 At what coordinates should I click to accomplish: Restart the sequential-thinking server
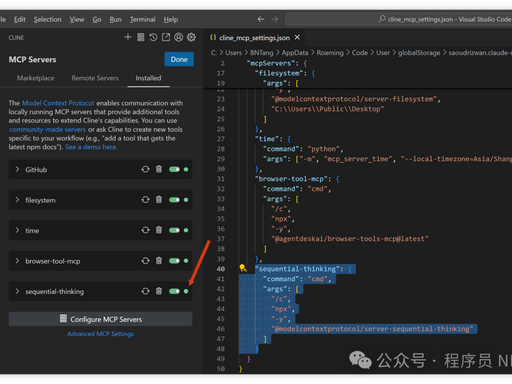pyautogui.click(x=145, y=291)
